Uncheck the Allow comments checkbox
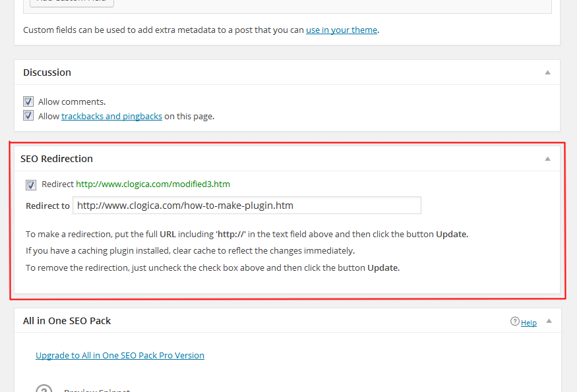This screenshot has height=392, width=577. coord(28,101)
